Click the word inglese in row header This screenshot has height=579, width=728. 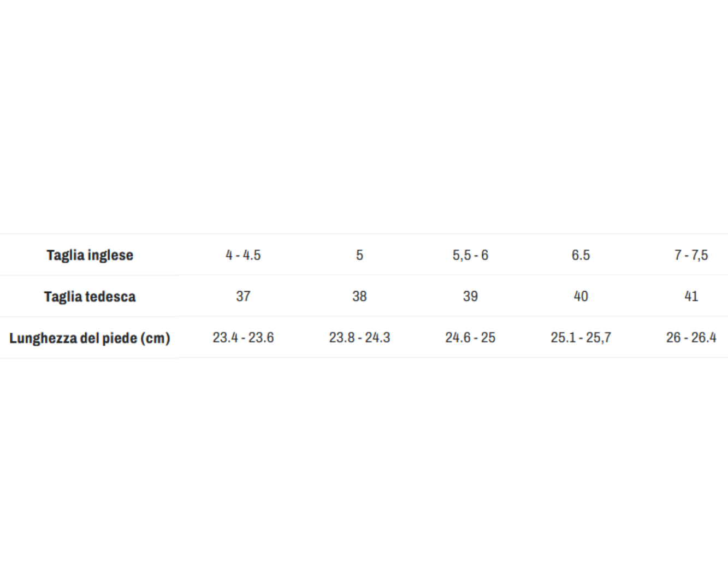pyautogui.click(x=110, y=255)
